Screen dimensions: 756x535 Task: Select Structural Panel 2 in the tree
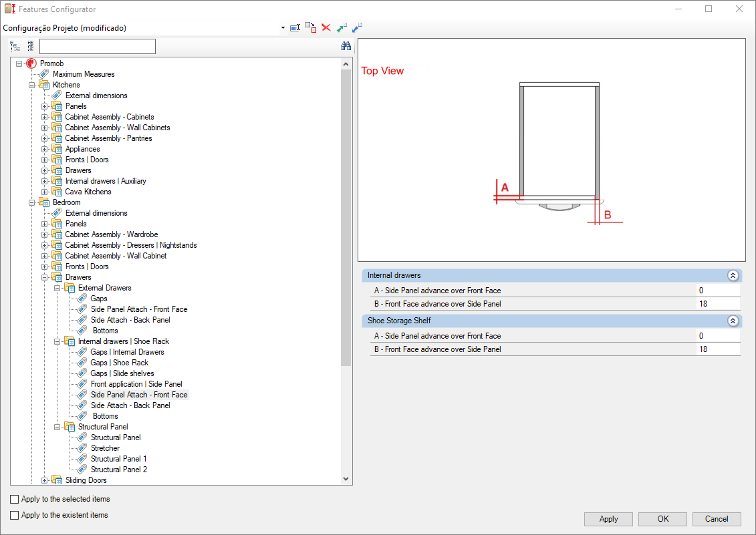coord(118,470)
